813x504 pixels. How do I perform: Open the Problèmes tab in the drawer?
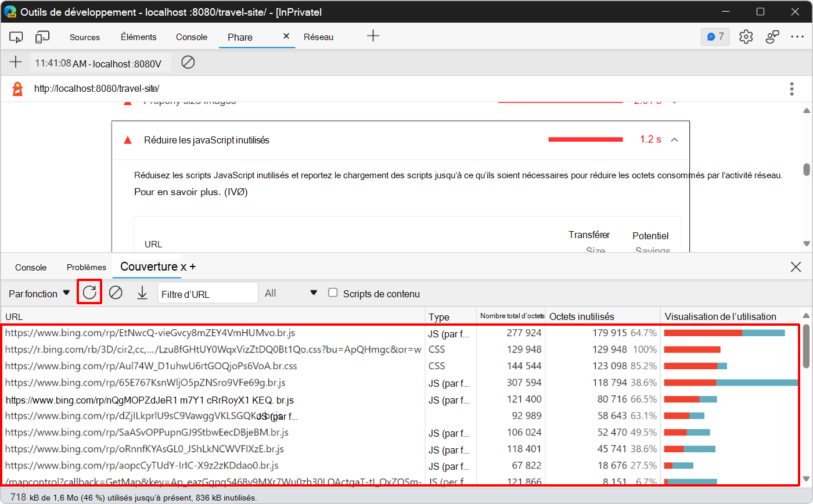pyautogui.click(x=86, y=267)
